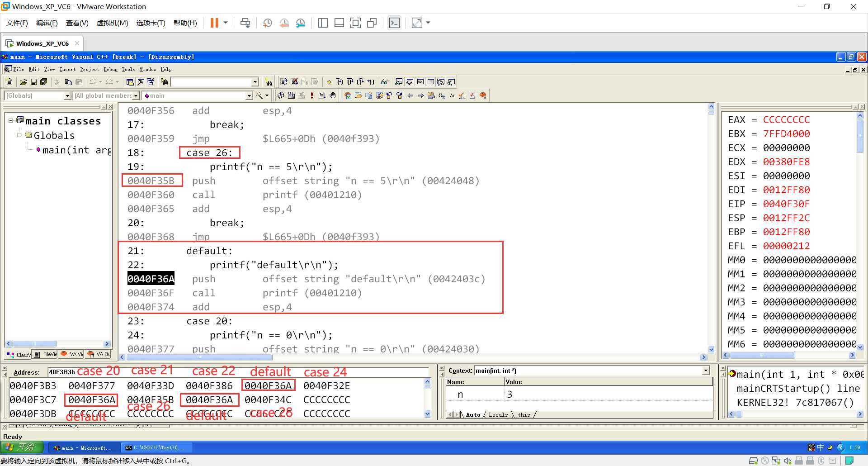Switch to the FileView workspace tab

[x=46, y=354]
